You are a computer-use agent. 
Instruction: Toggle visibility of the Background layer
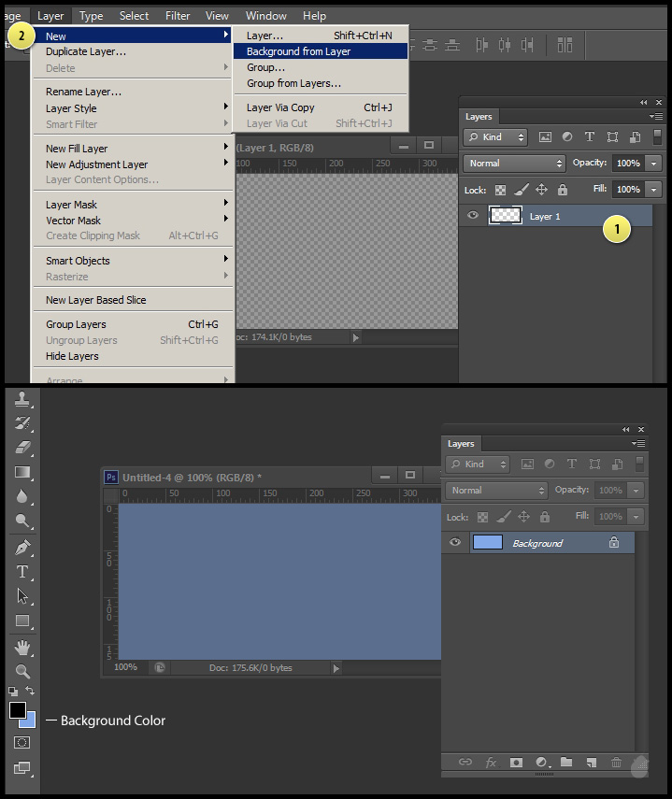455,543
